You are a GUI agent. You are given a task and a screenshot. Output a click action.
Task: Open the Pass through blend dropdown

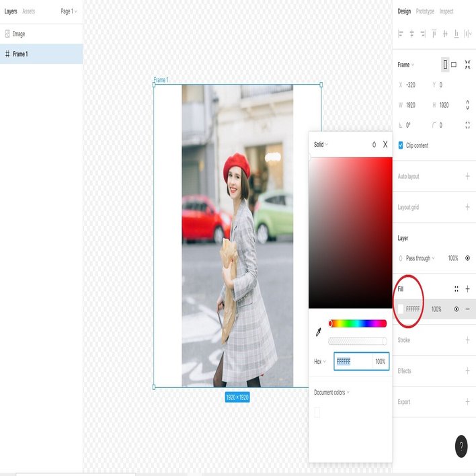(x=420, y=258)
